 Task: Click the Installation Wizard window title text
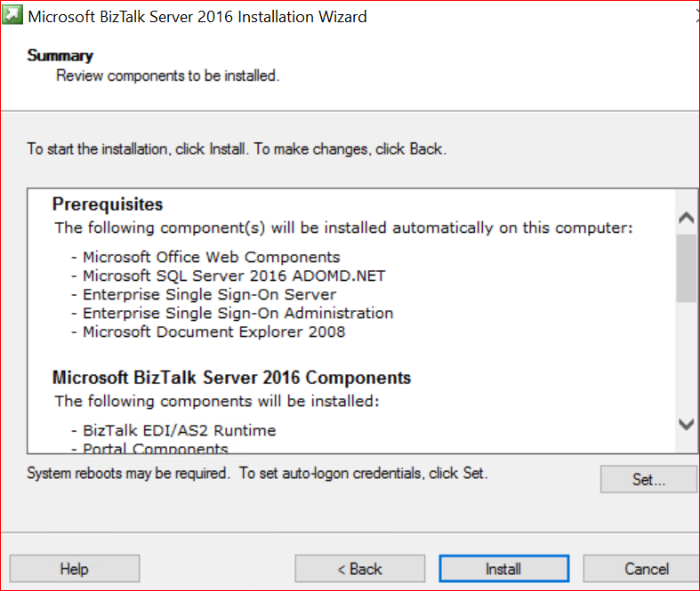click(x=197, y=16)
